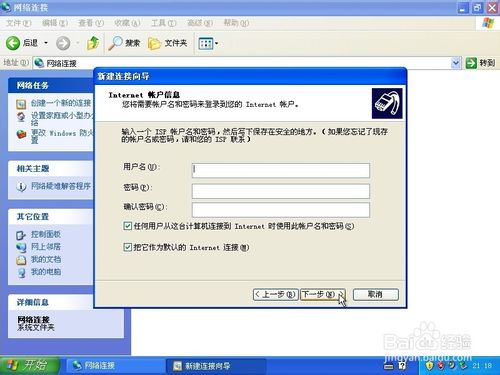Open the 我的文档 link
This screenshot has width=500, height=375.
[46, 259]
